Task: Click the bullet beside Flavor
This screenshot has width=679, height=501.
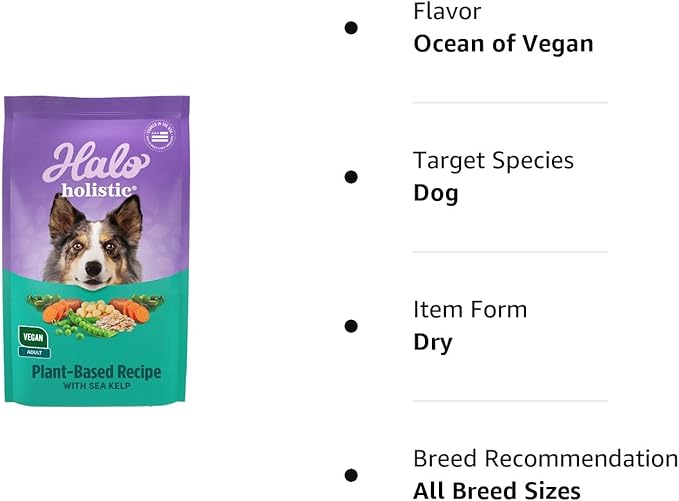Action: click(351, 28)
